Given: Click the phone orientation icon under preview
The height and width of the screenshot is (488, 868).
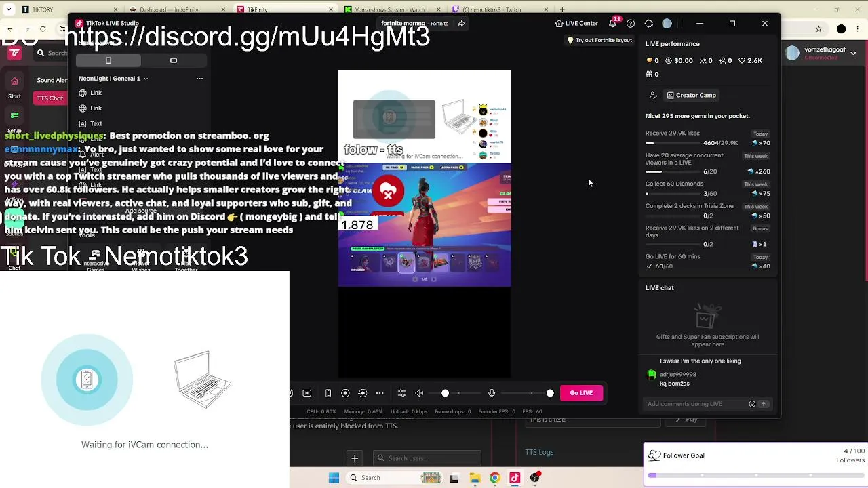Looking at the screenshot, I should coord(328,393).
